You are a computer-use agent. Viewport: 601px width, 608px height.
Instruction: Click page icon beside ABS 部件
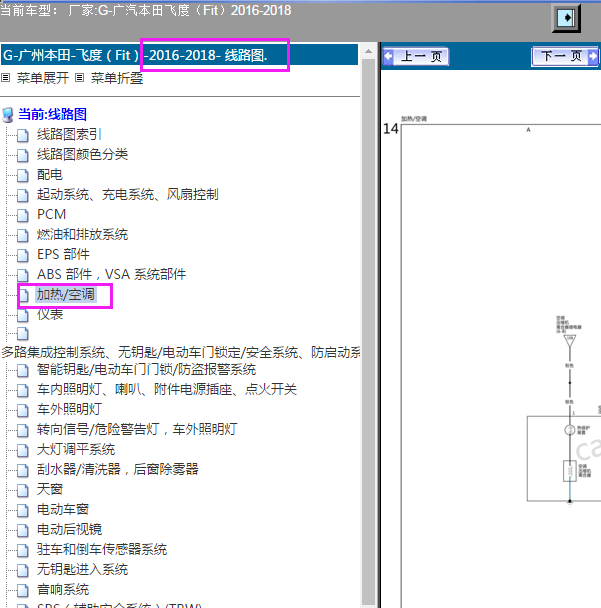point(23,275)
